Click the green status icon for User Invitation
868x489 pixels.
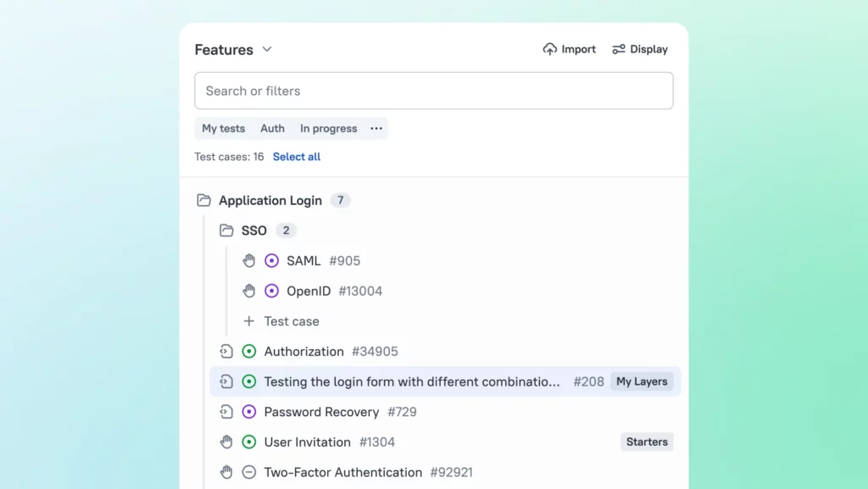(x=249, y=442)
